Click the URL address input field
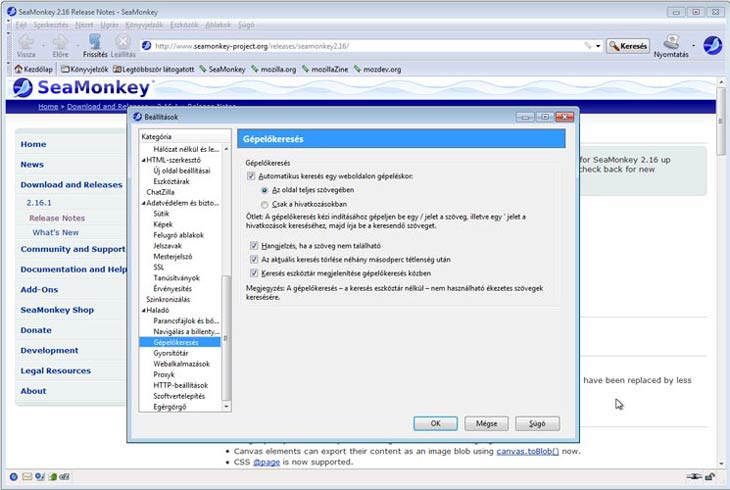This screenshot has width=730, height=490. click(x=368, y=46)
